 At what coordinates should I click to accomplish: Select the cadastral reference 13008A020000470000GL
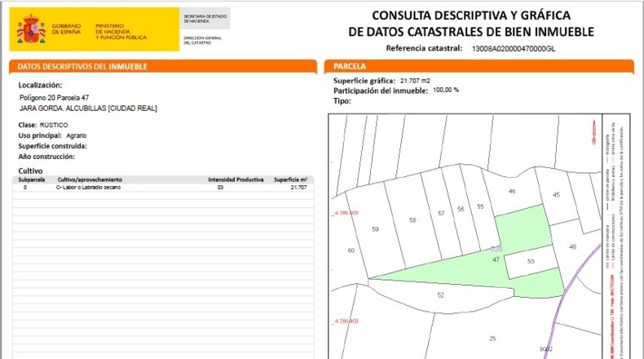pos(514,48)
